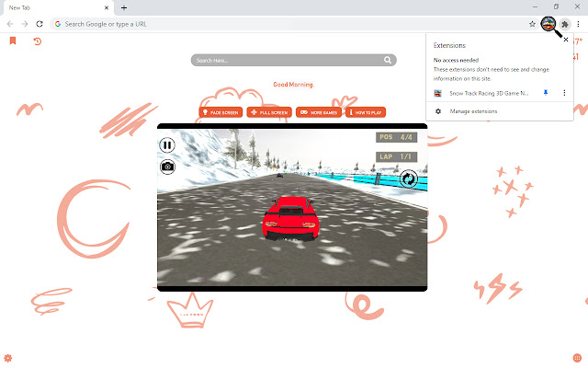Click the Fade Screen button

tap(220, 112)
